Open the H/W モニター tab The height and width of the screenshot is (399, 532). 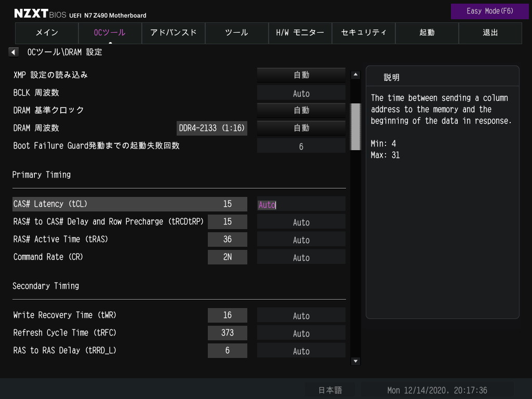300,33
